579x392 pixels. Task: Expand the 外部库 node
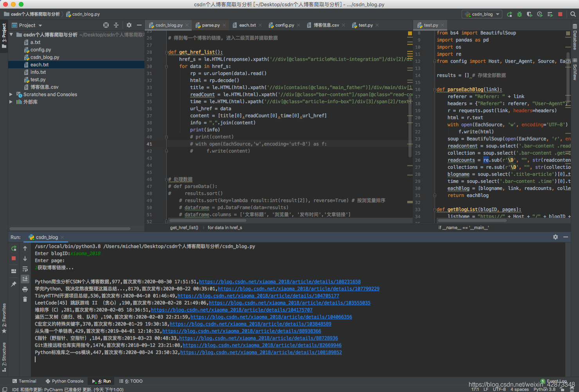click(x=11, y=102)
